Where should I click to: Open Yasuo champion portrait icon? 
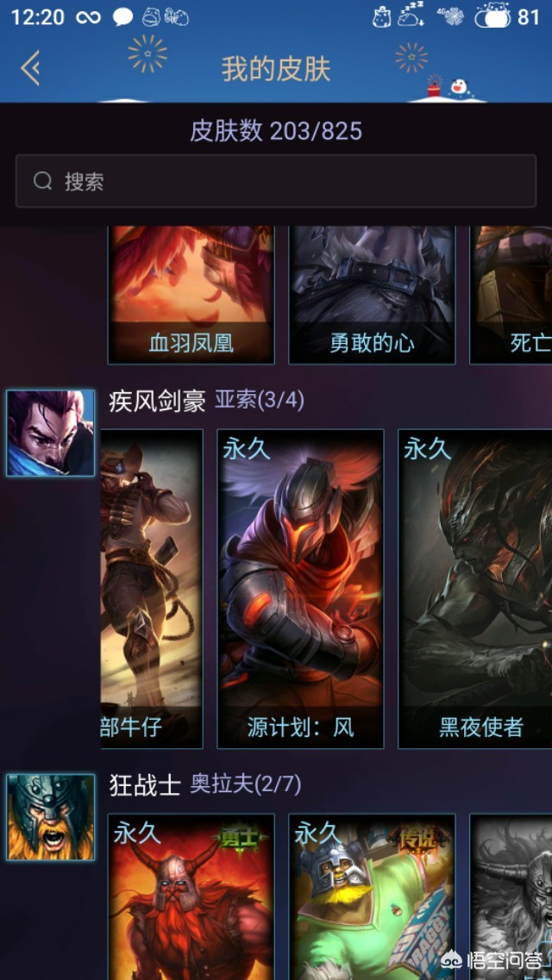[51, 433]
